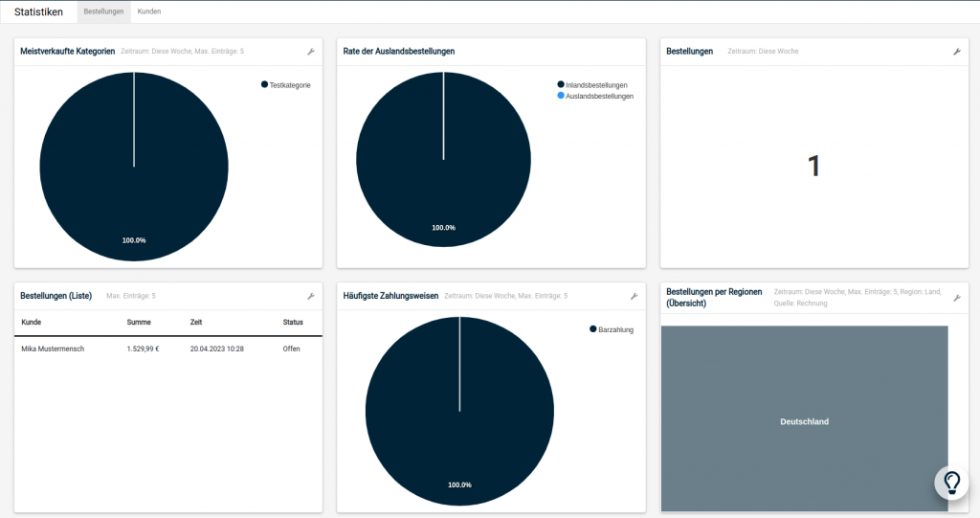
Task: Open wrench settings for Bestellungen per Regionen
Action: pyautogui.click(x=956, y=298)
